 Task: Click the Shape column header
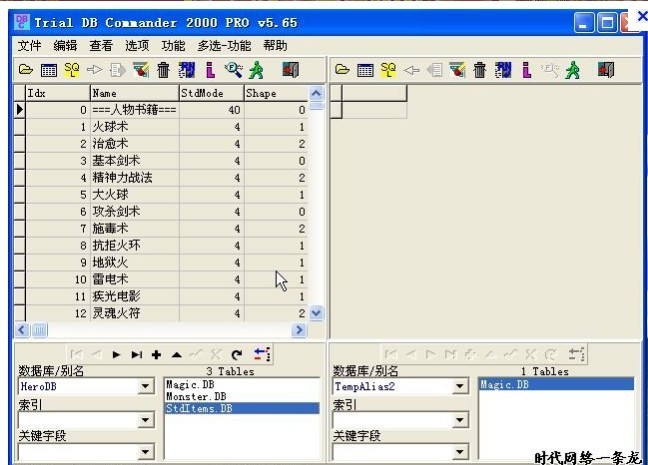pos(276,93)
